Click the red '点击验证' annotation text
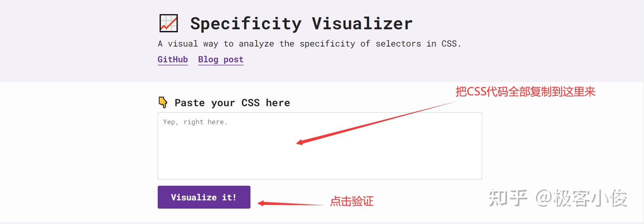 click(351, 201)
